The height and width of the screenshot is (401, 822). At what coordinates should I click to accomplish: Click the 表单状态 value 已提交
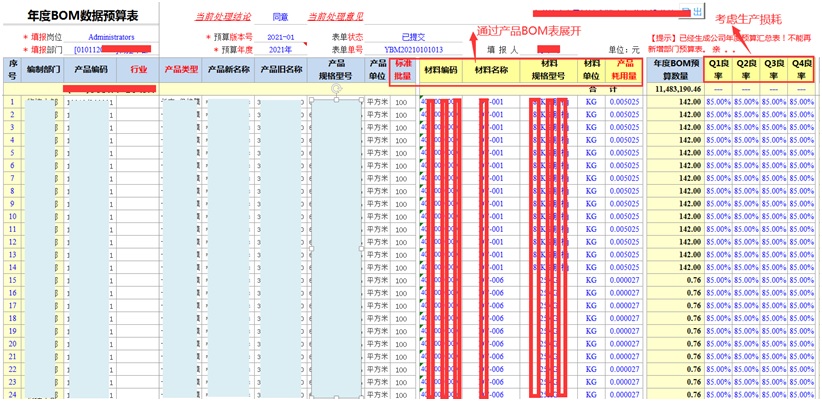coord(413,37)
